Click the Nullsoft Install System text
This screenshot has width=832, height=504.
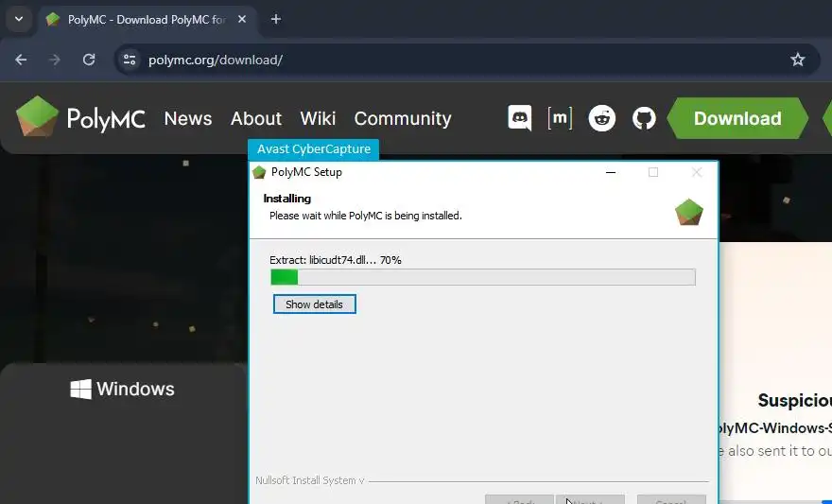(309, 480)
